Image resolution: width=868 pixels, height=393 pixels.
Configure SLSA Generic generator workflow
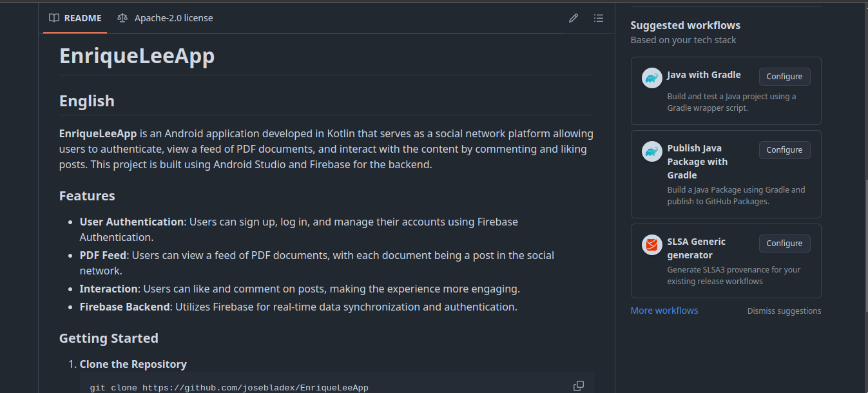pos(784,243)
